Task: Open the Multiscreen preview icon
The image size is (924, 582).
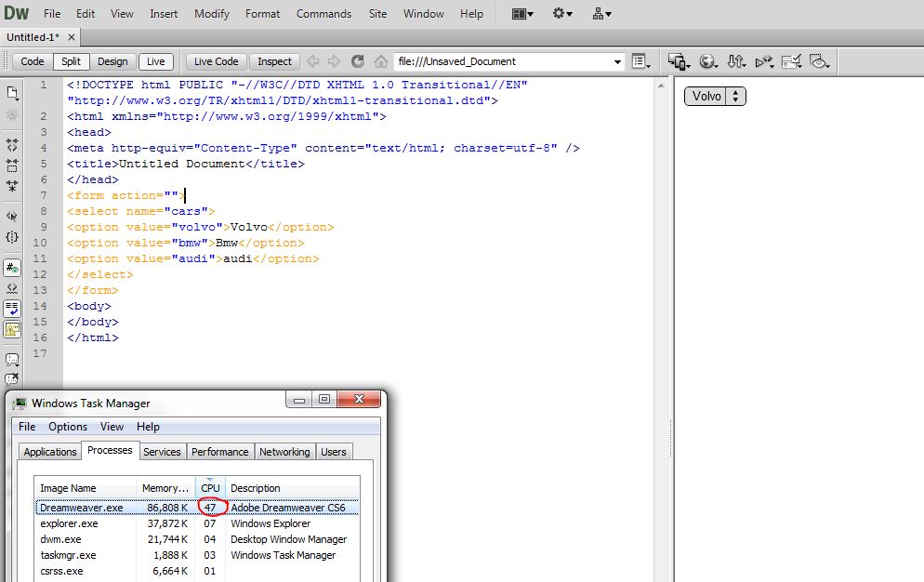Action: pyautogui.click(x=679, y=61)
